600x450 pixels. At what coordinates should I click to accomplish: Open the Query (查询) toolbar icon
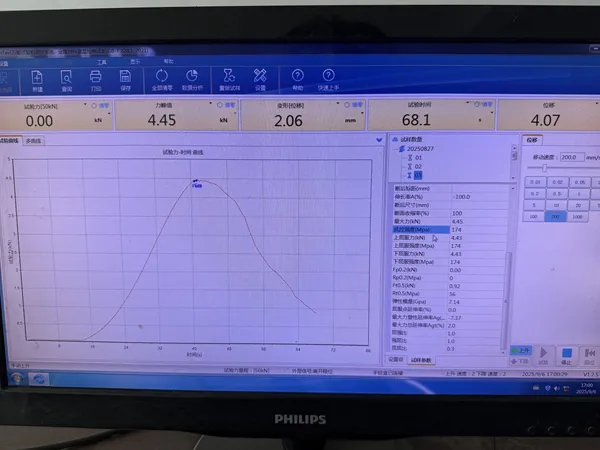click(x=66, y=81)
